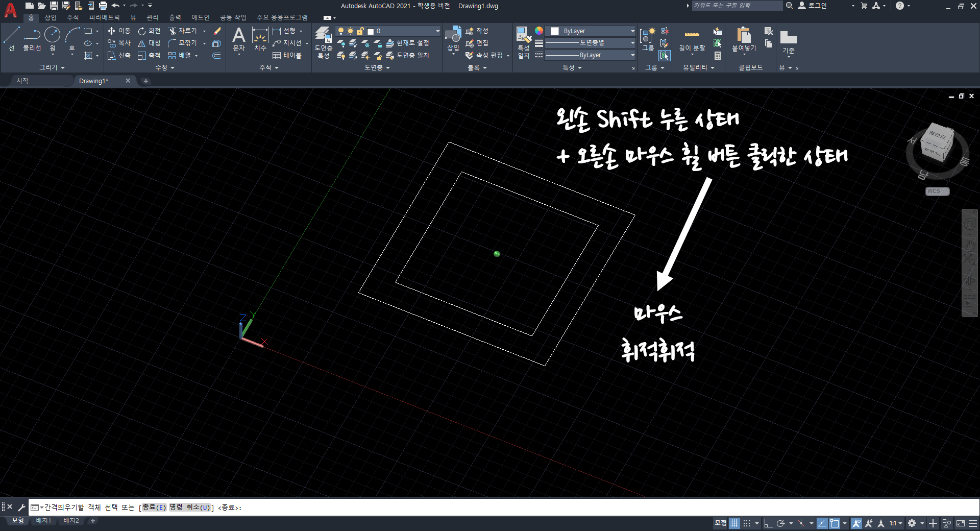
Task: Select the 원 (Circle) tool
Action: click(52, 39)
